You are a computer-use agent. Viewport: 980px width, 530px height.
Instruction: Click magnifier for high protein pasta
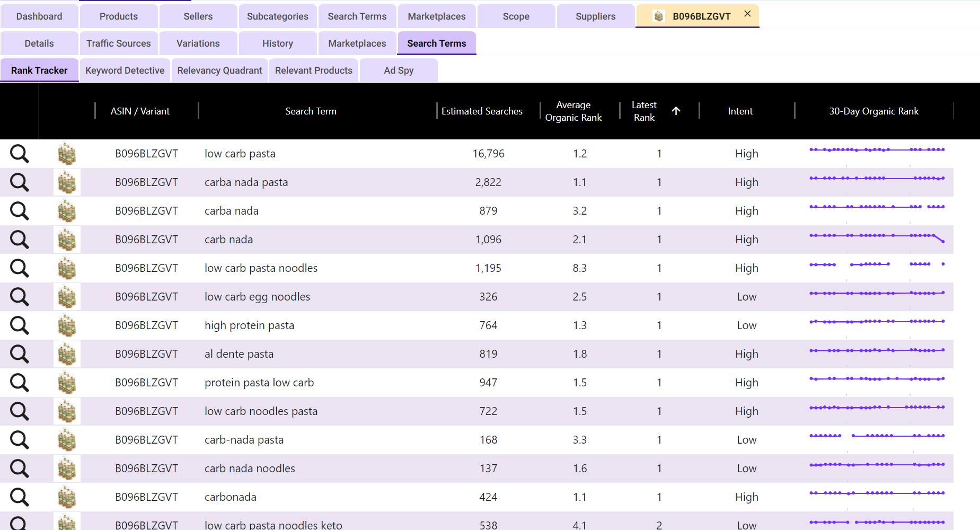(20, 325)
